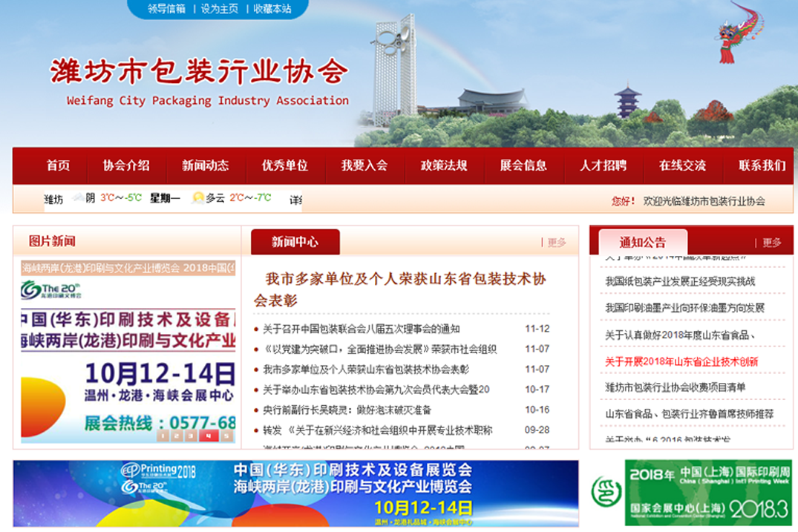Click date 11-12 in news list
798x532 pixels.
pyautogui.click(x=537, y=329)
